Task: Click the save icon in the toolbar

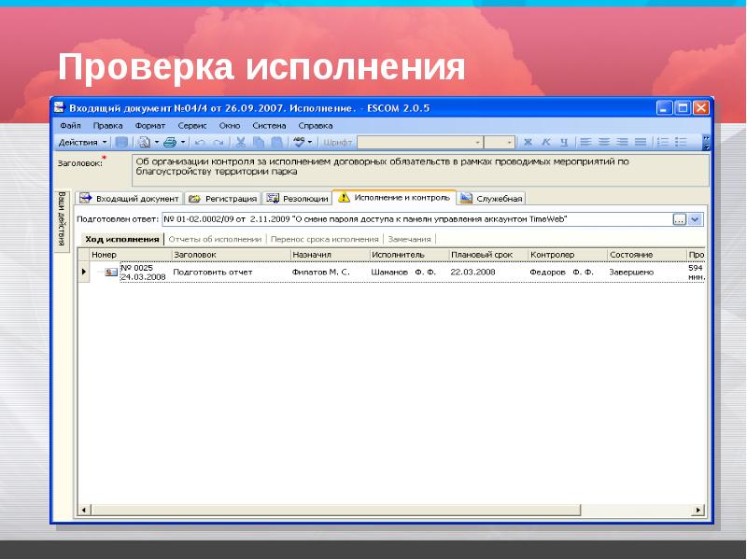Action: click(122, 143)
